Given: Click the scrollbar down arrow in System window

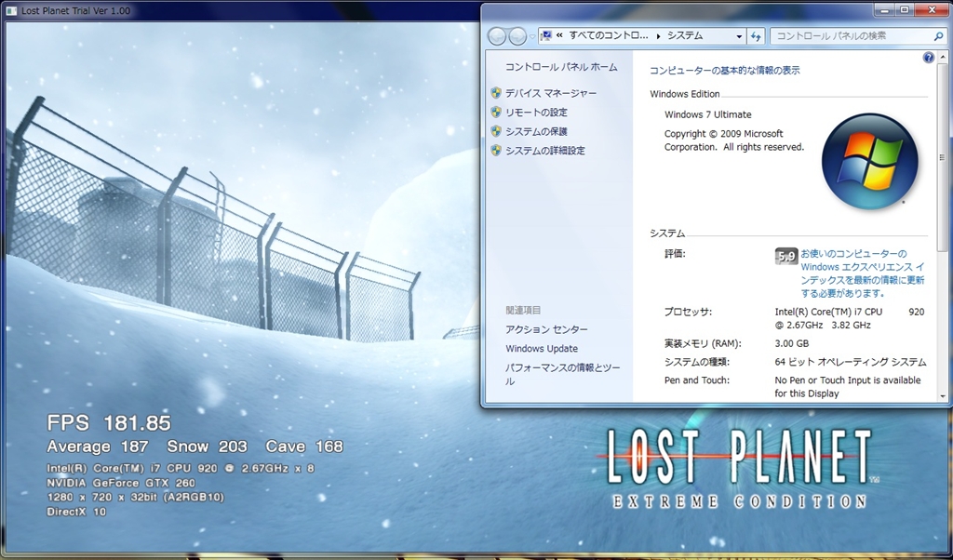Looking at the screenshot, I should click(943, 396).
